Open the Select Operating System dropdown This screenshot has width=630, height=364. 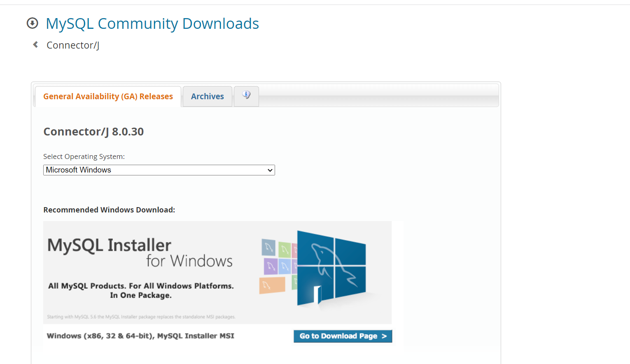point(159,170)
